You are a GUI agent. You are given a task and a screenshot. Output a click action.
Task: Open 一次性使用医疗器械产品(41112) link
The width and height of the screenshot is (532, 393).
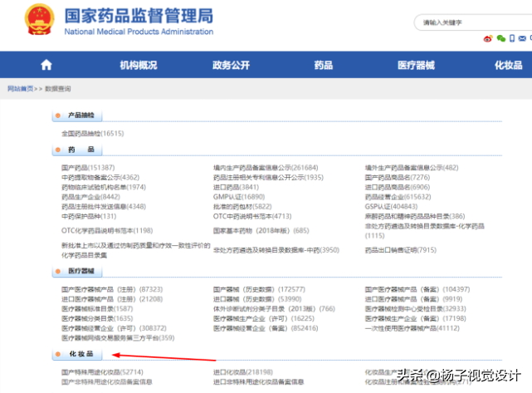coord(412,328)
